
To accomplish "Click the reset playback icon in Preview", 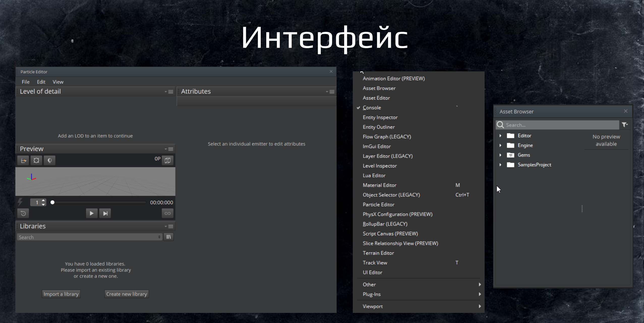I will click(x=23, y=213).
